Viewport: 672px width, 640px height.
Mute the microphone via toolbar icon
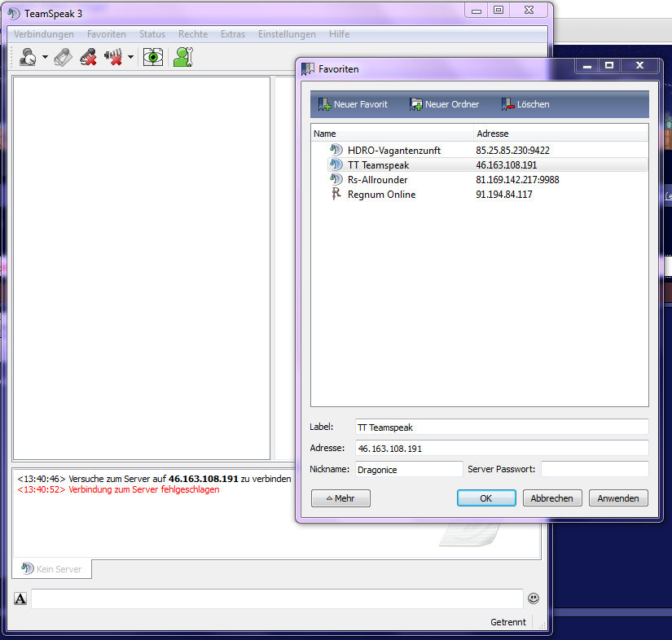click(x=88, y=57)
